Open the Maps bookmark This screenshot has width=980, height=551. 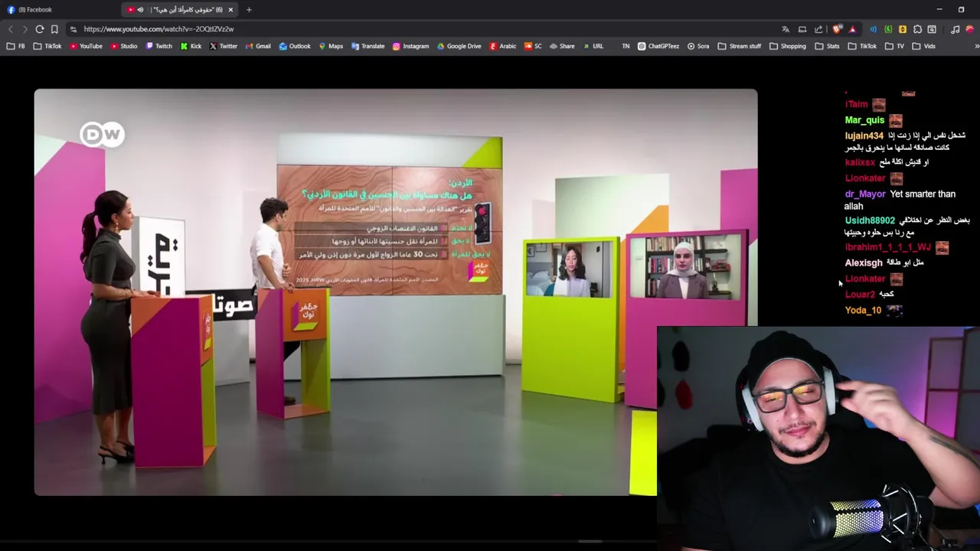[x=331, y=46]
